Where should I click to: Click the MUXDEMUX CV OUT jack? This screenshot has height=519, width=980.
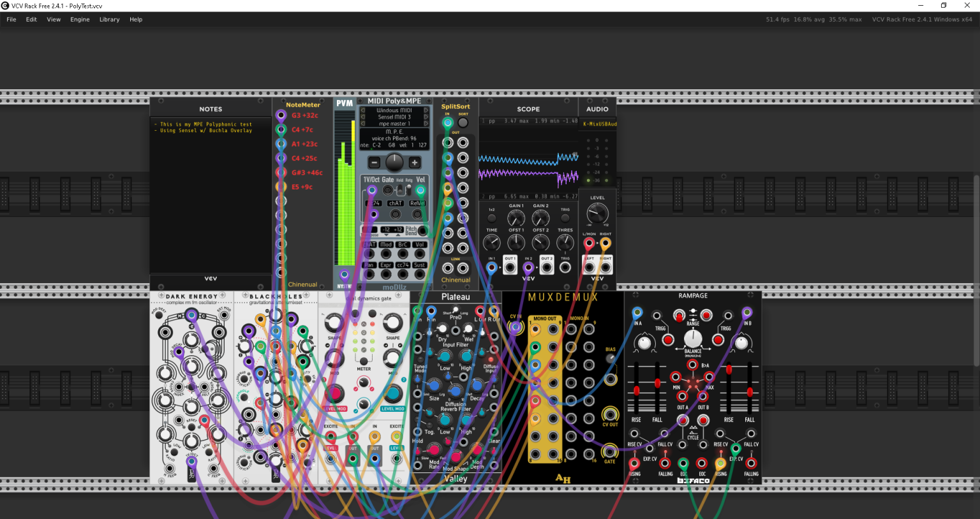pyautogui.click(x=611, y=415)
